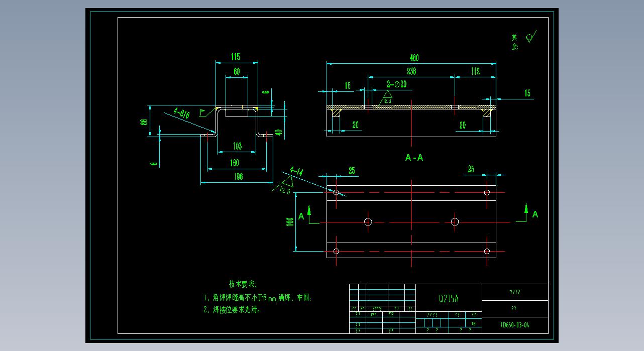644x351 pixels.
Task: Select the Q235A material cell in title block
Action: [x=449, y=298]
